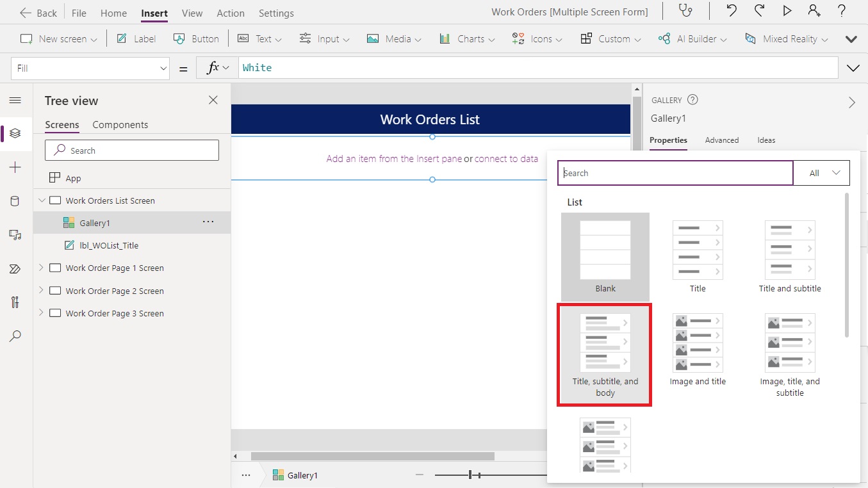This screenshot has width=868, height=488.
Task: Expand the formula bar chevron
Action: click(x=853, y=67)
